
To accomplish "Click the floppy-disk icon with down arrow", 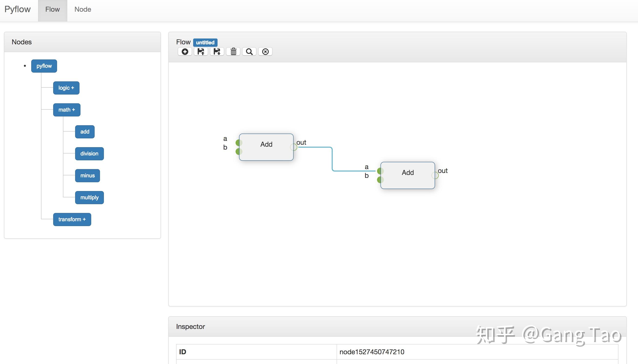I will [x=217, y=51].
